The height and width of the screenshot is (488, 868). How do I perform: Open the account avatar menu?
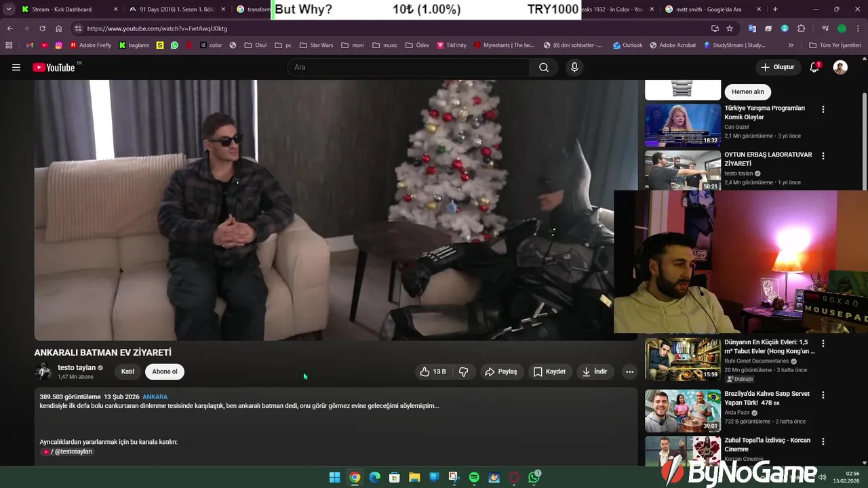pos(840,67)
